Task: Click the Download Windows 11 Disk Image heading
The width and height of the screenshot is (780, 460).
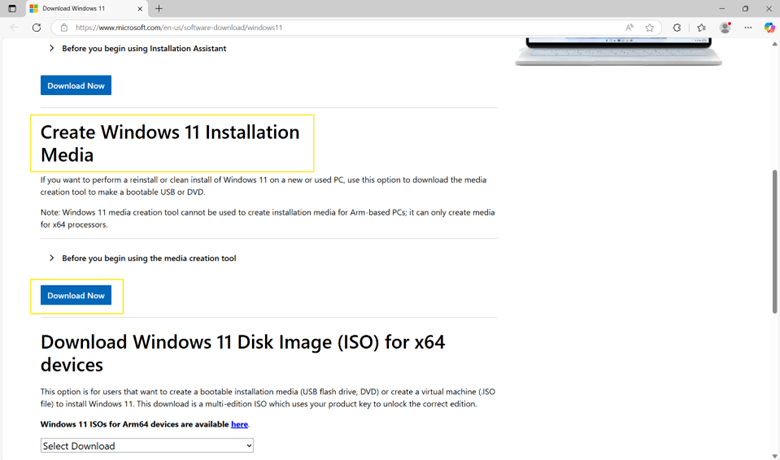Action: tap(243, 353)
